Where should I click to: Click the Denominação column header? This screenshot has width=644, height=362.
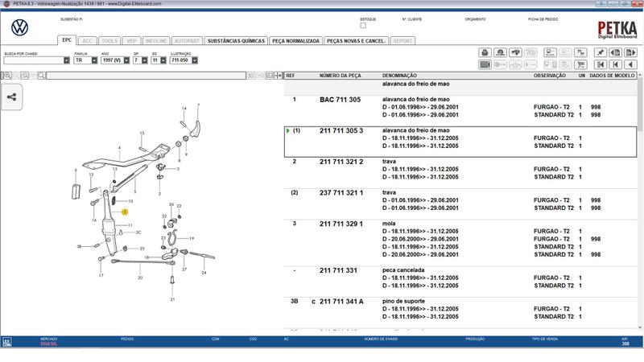point(399,76)
